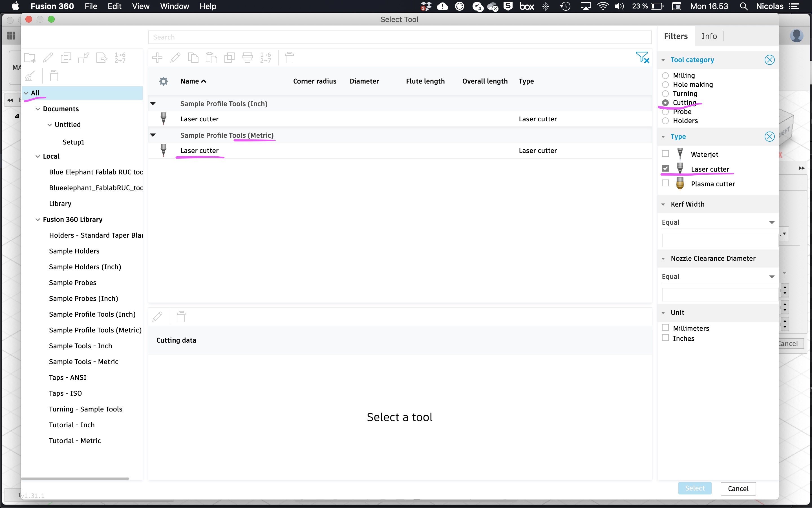Check the Inches unit filter

665,338
